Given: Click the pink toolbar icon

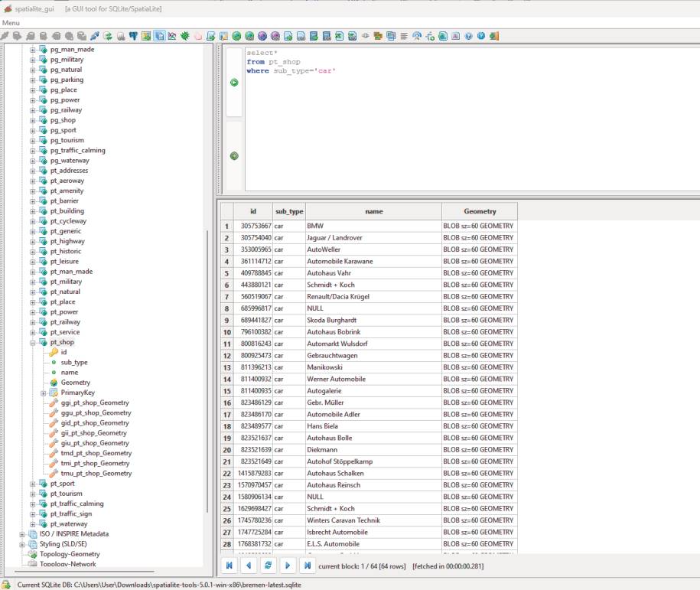Looking at the screenshot, I should [198, 36].
